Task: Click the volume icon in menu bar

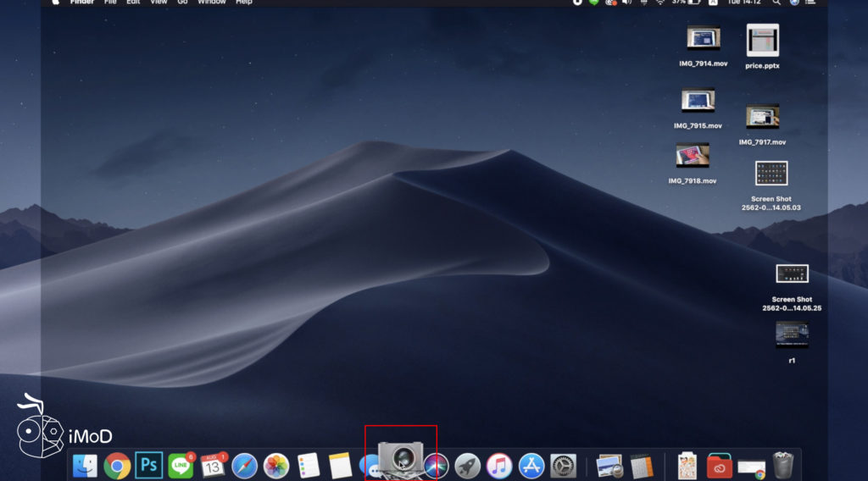Action: click(626, 3)
